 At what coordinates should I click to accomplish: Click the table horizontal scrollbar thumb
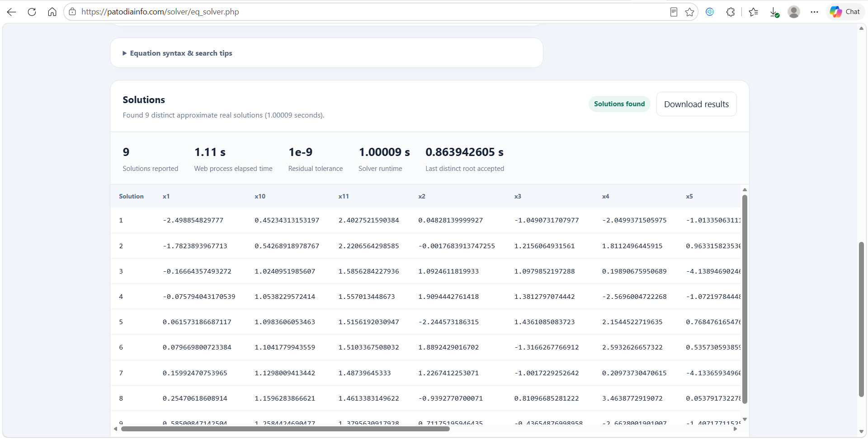point(285,429)
